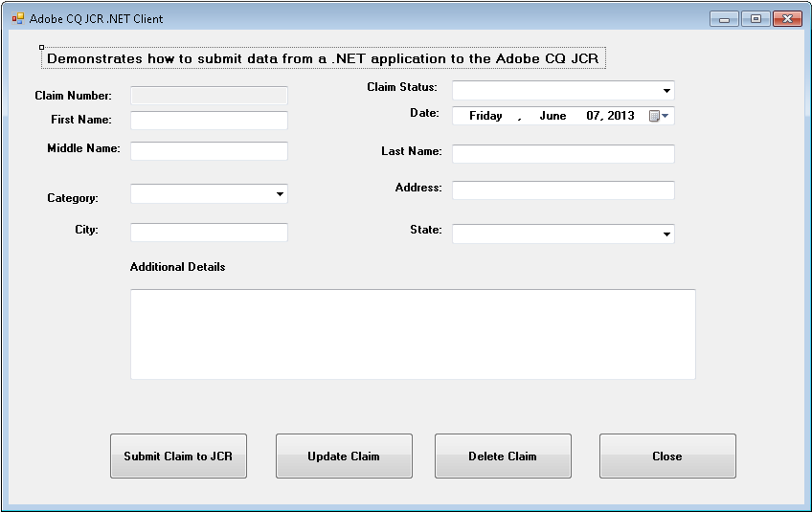The width and height of the screenshot is (812, 512).
Task: Focus the First Name text field
Action: pos(209,121)
